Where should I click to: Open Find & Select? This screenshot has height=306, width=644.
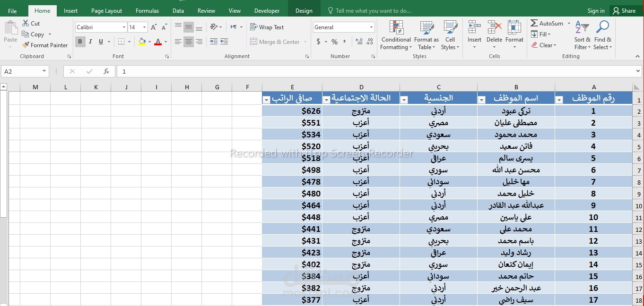[x=603, y=35]
